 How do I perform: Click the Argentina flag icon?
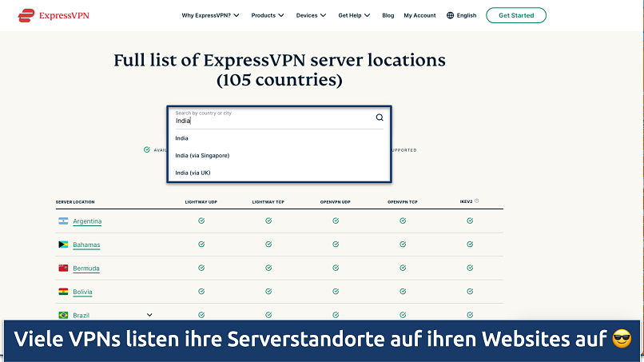click(x=63, y=221)
